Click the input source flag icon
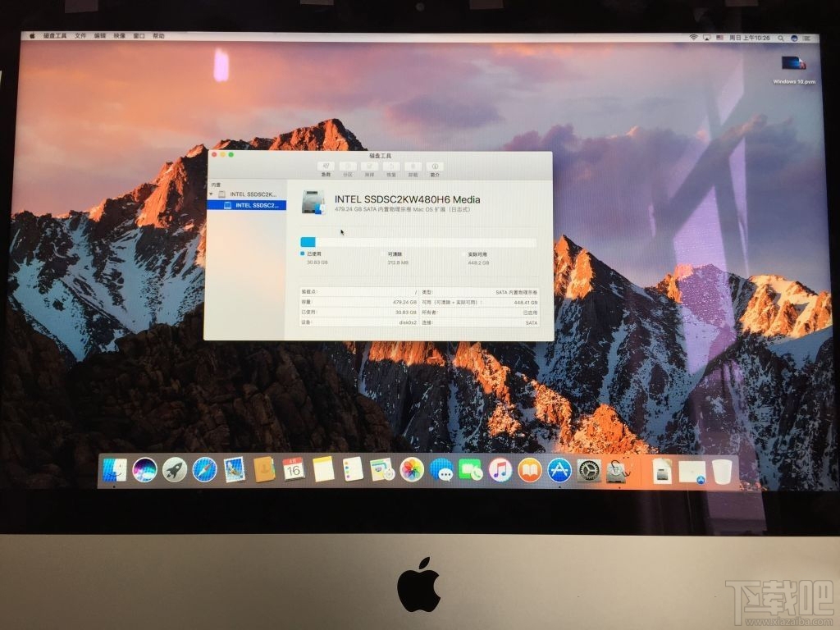Image resolution: width=840 pixels, height=630 pixels. point(719,38)
